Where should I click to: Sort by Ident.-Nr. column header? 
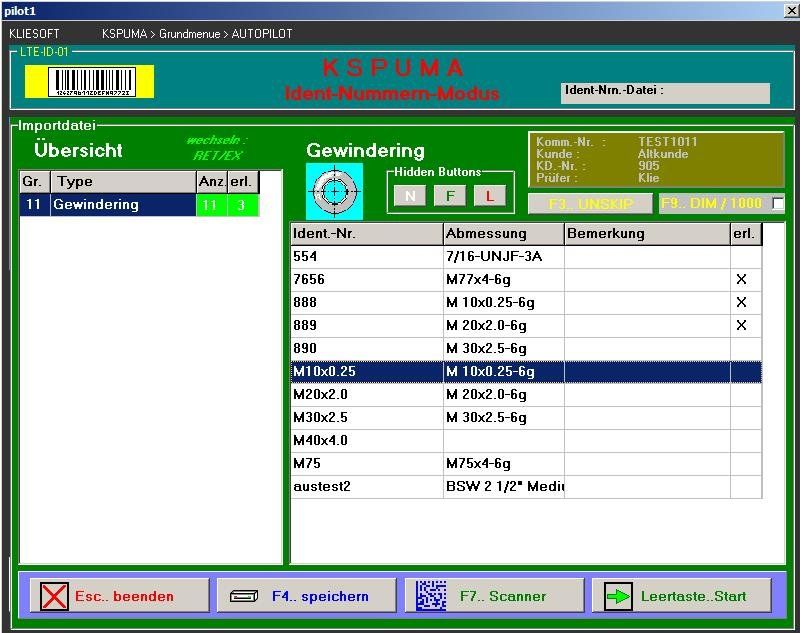click(366, 234)
